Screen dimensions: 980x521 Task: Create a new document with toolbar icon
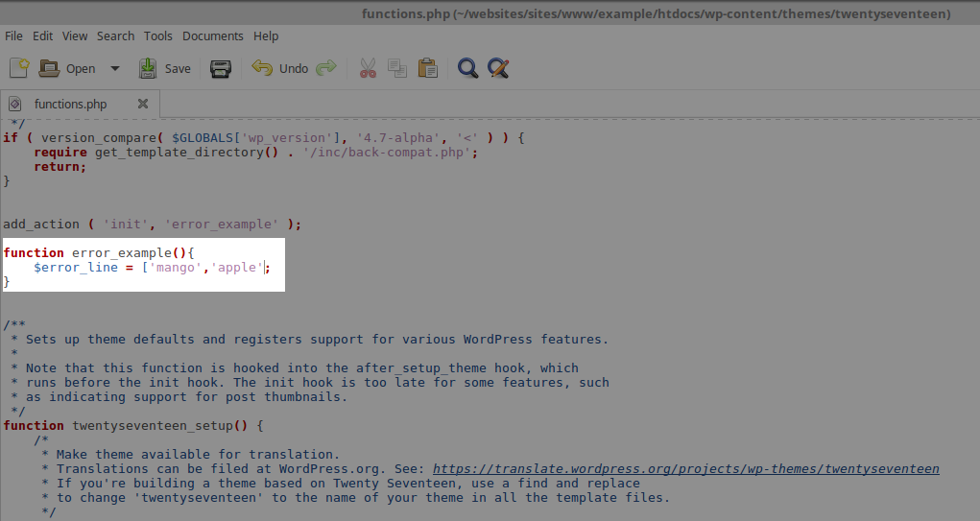[19, 68]
